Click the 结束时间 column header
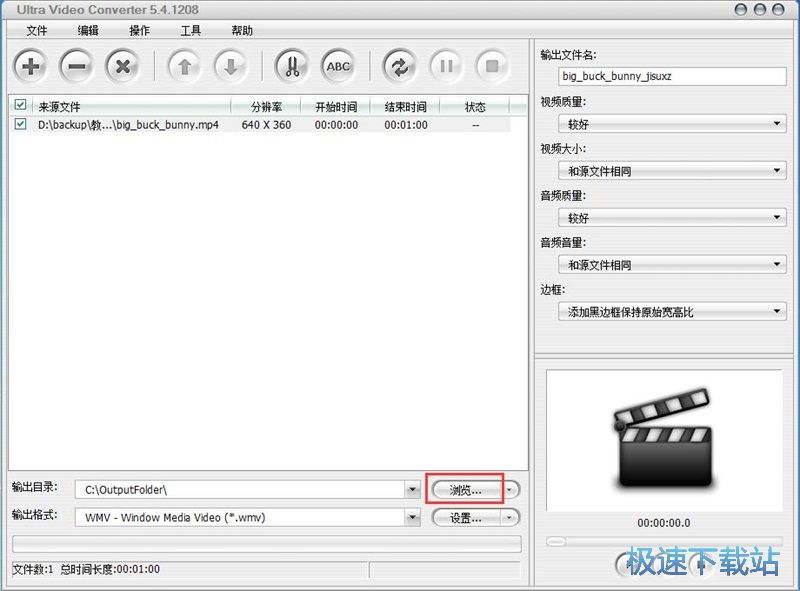 click(405, 107)
